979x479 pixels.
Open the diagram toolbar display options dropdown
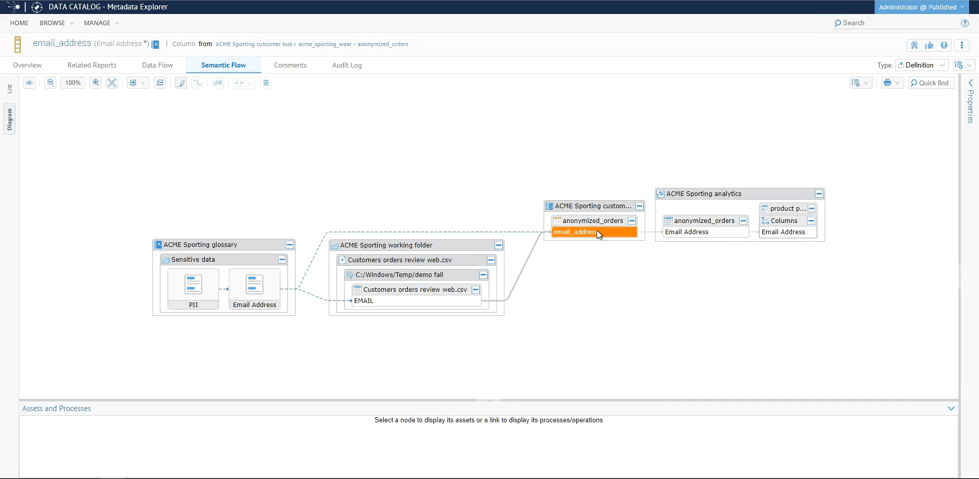click(861, 82)
